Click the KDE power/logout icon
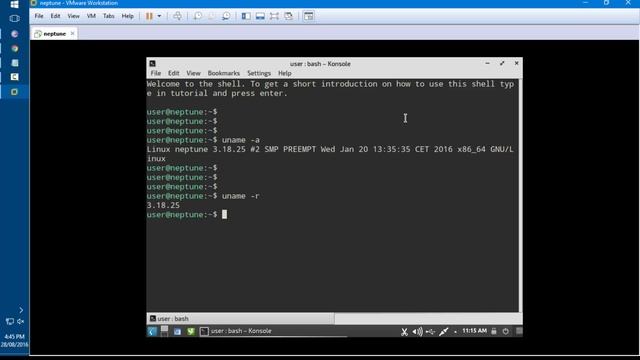The height and width of the screenshot is (360, 640). pyautogui.click(x=506, y=331)
